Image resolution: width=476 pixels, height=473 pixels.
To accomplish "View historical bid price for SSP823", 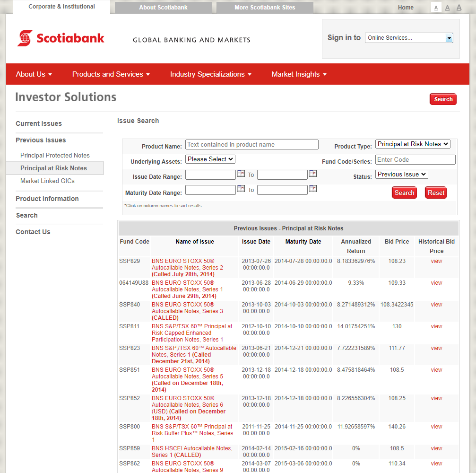I will click(436, 348).
